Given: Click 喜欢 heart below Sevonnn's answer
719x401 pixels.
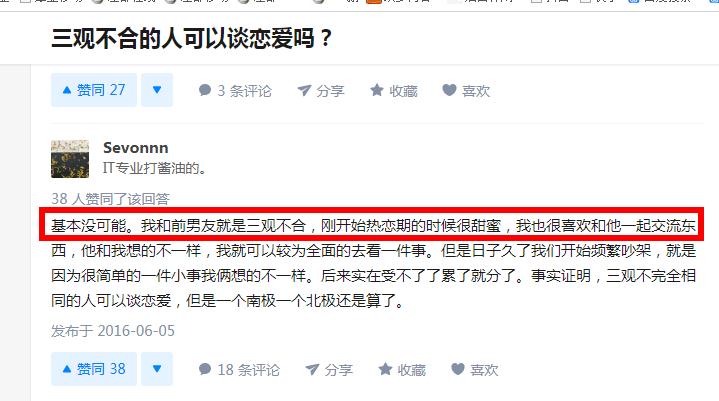Looking at the screenshot, I should pyautogui.click(x=475, y=370).
